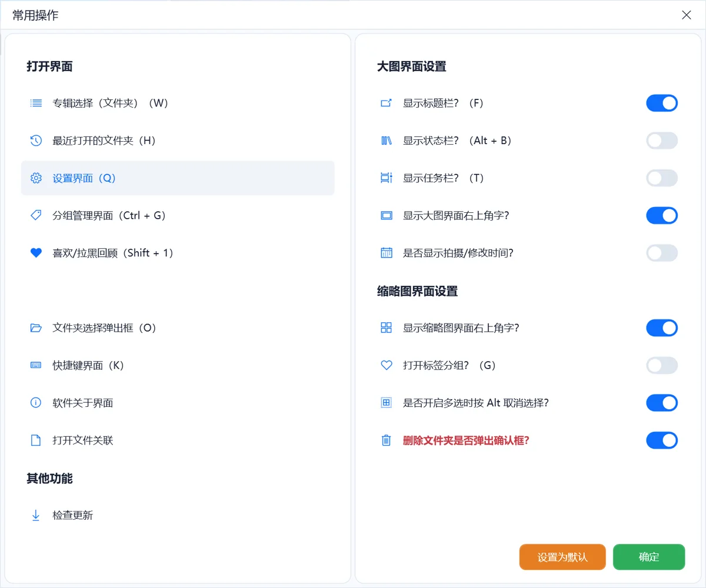Click the icon beside 显示任务栏
The height and width of the screenshot is (588, 706).
[x=387, y=178]
